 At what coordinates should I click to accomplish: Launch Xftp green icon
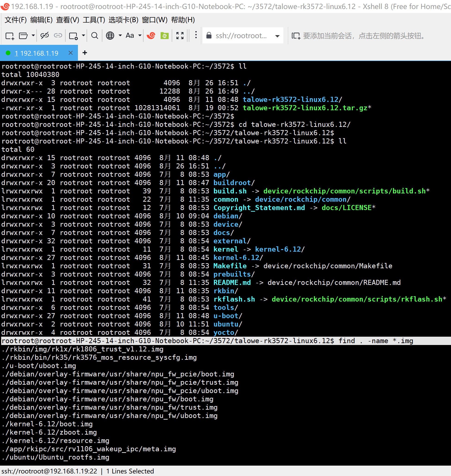(x=165, y=36)
